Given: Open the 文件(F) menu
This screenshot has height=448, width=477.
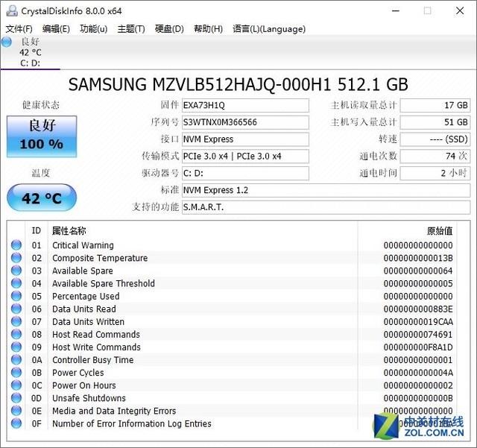Looking at the screenshot, I should click(19, 29).
